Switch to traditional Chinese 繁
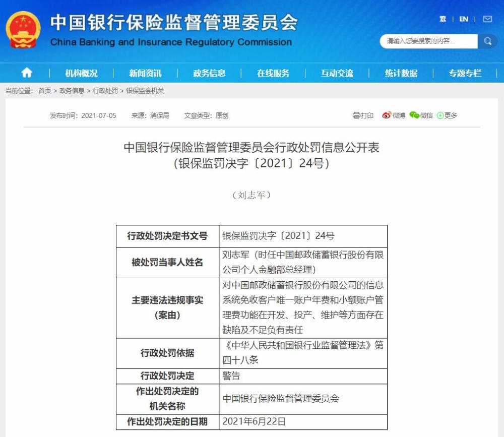Screen dimensions: 504x437 [x=443, y=19]
